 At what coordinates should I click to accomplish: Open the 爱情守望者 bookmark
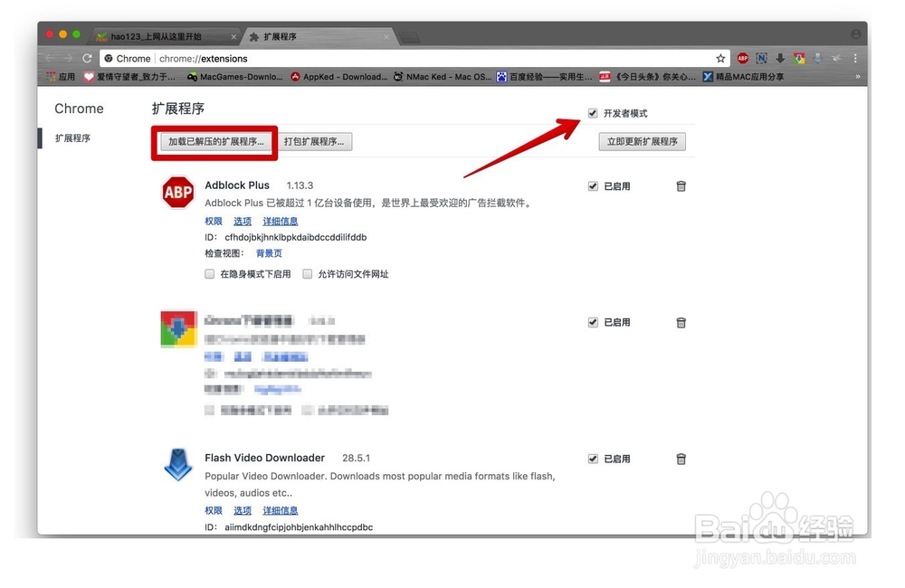[129, 77]
